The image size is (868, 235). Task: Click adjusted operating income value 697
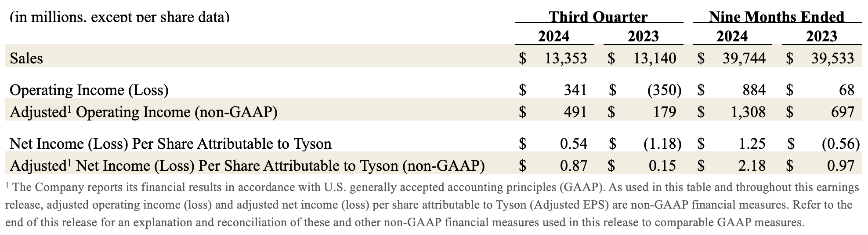point(843,112)
